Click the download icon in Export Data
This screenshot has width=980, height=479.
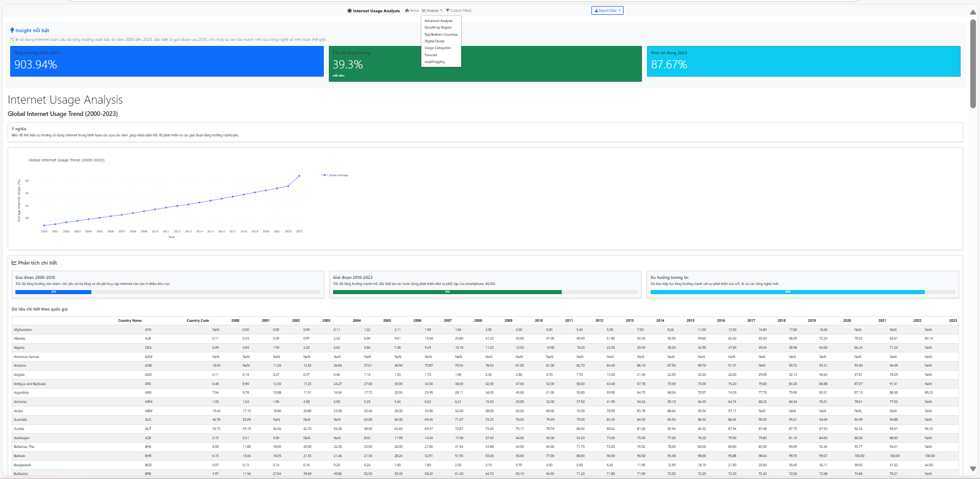click(596, 10)
